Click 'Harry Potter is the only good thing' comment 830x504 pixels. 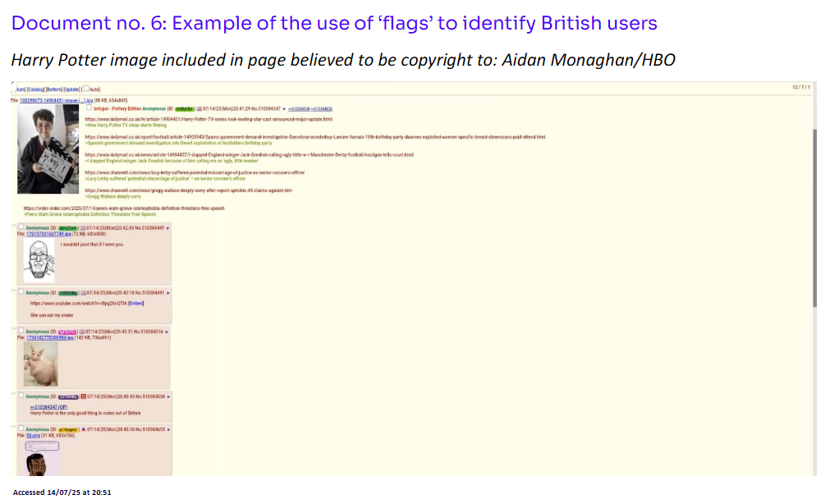[85, 413]
